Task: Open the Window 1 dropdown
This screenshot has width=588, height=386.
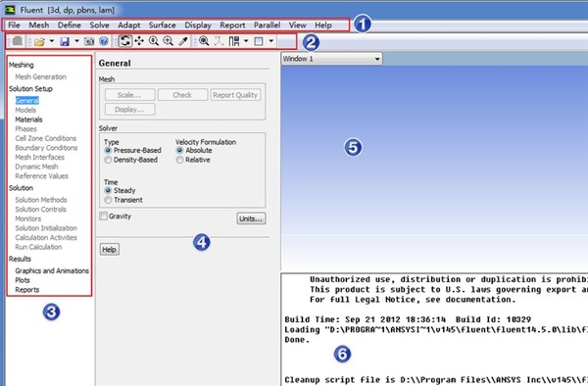Action: tap(332, 59)
